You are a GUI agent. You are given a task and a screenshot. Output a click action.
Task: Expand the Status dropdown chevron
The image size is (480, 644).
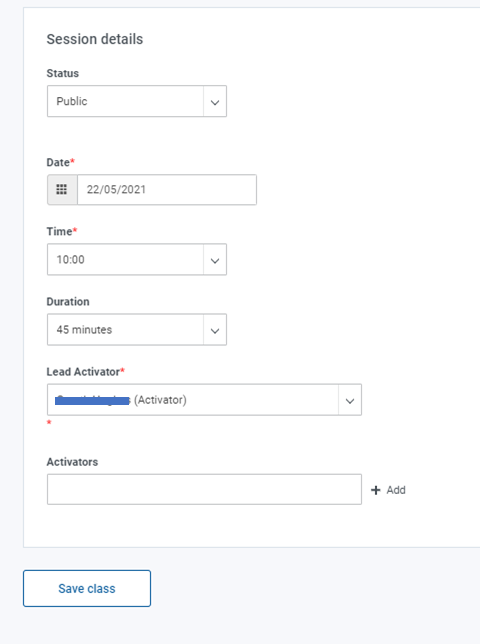pos(215,101)
